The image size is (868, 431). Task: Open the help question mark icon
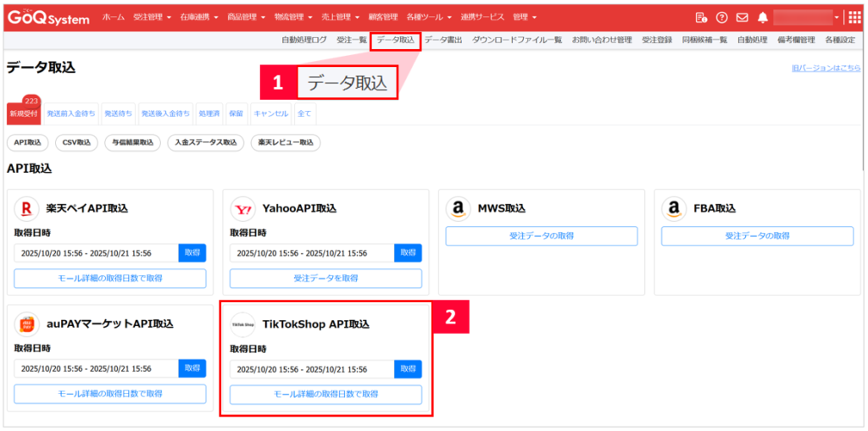pyautogui.click(x=721, y=18)
